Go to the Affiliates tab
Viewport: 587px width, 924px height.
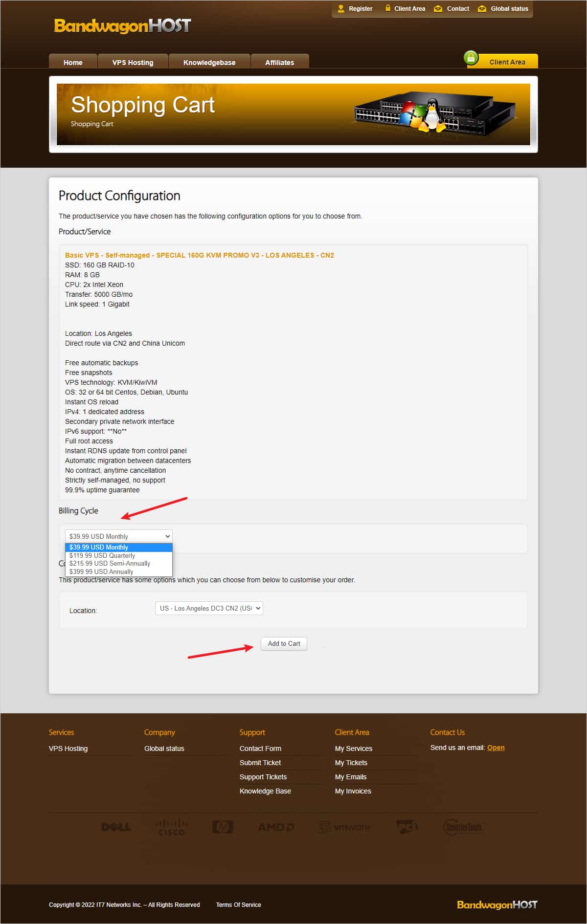click(279, 63)
